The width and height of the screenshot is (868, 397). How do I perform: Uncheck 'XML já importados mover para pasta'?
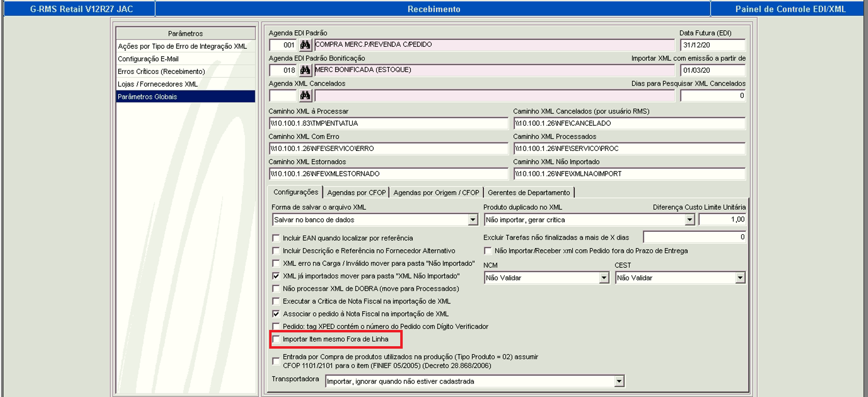(276, 276)
